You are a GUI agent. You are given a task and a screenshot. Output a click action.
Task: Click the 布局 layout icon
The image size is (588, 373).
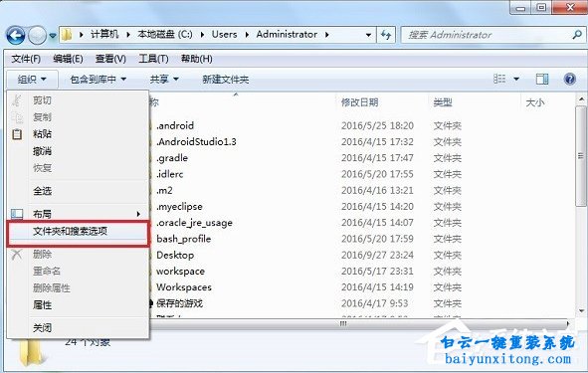17,214
